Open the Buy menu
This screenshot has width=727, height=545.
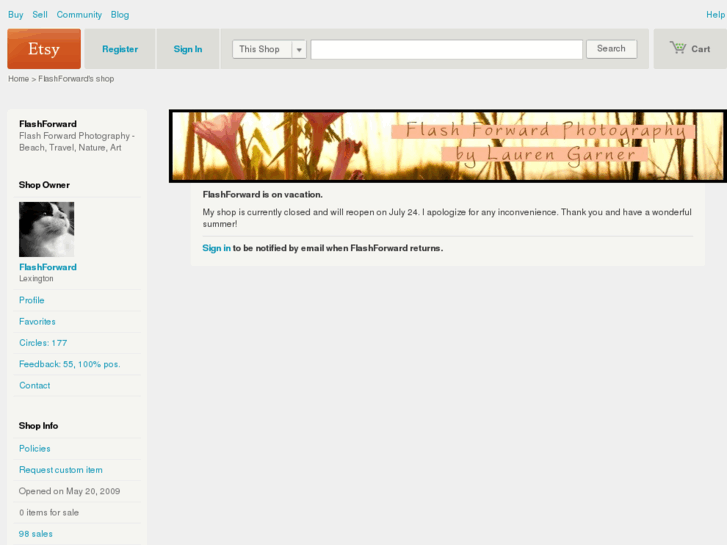tap(16, 15)
